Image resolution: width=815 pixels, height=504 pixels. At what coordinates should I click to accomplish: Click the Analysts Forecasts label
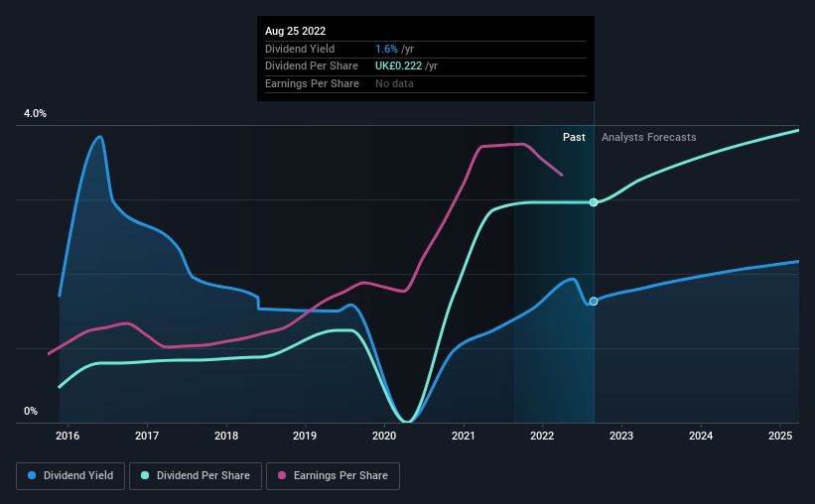click(648, 137)
